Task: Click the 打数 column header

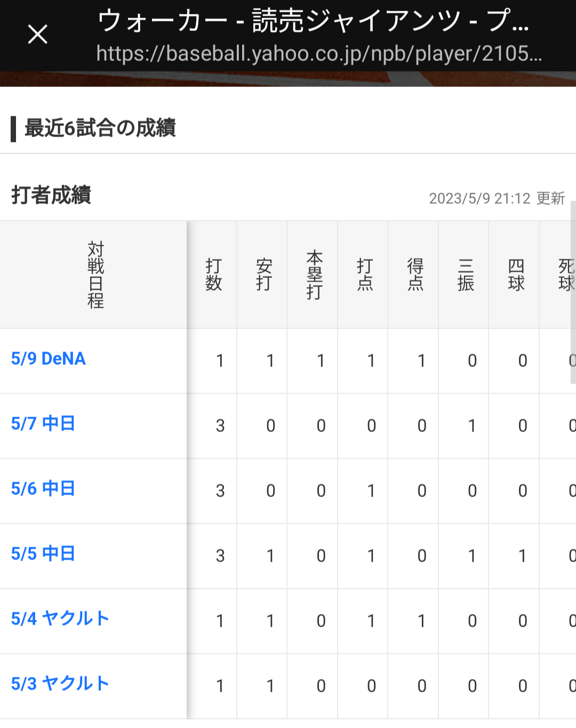Action: click(213, 275)
